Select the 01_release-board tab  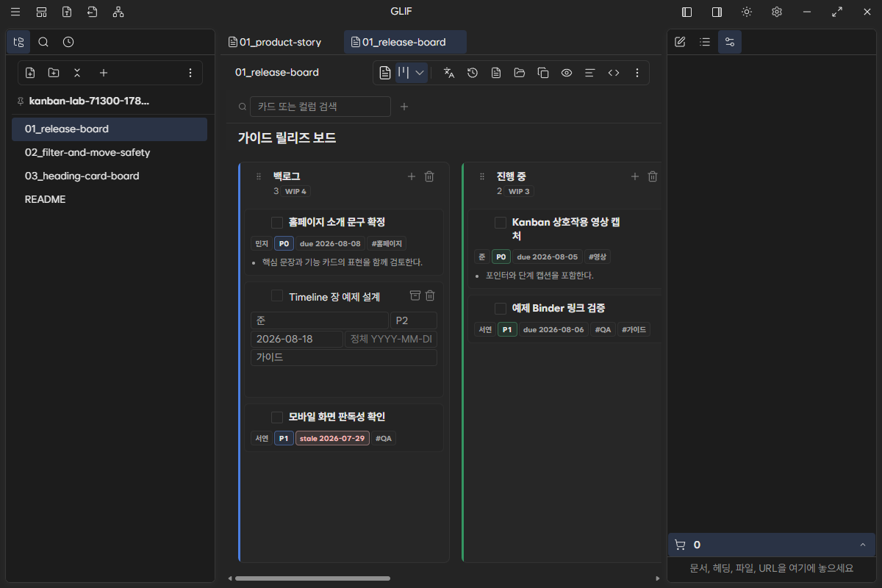[405, 42]
